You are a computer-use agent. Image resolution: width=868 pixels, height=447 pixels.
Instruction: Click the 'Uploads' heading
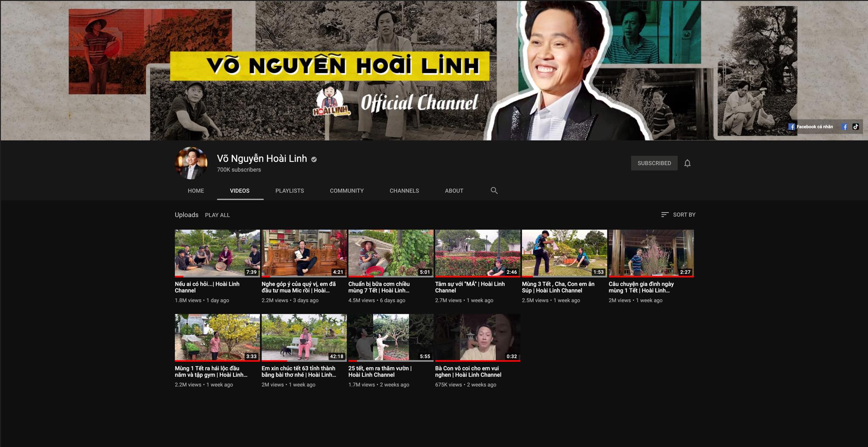186,215
